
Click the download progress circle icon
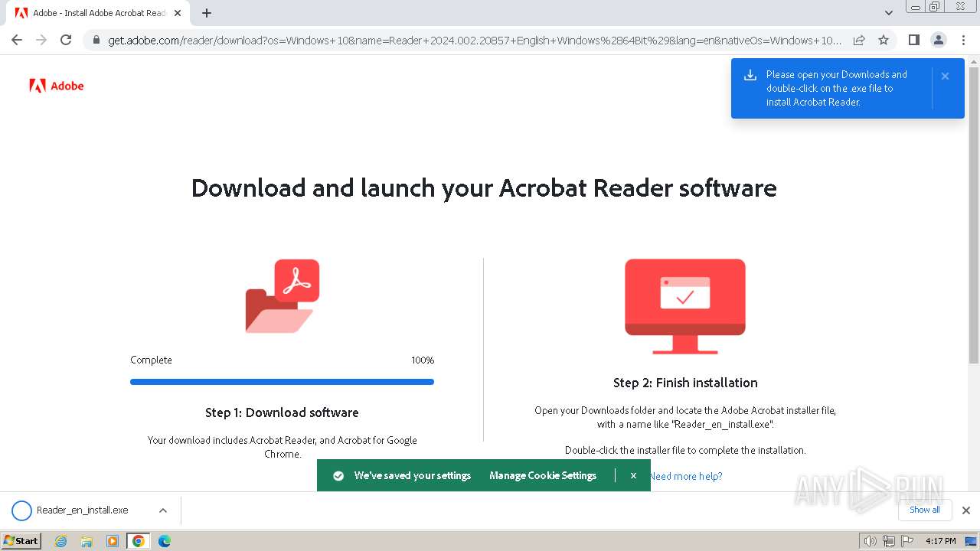21,510
